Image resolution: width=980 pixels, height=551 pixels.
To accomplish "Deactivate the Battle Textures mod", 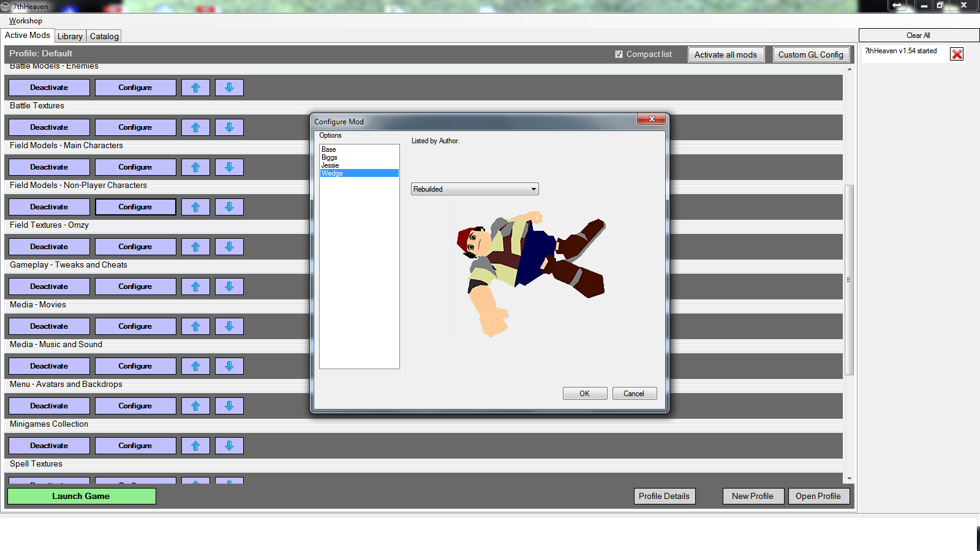I will pos(49,127).
